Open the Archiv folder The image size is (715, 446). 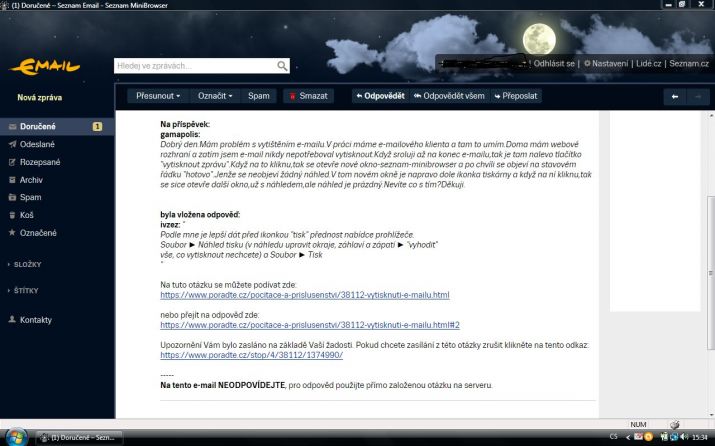click(31, 180)
